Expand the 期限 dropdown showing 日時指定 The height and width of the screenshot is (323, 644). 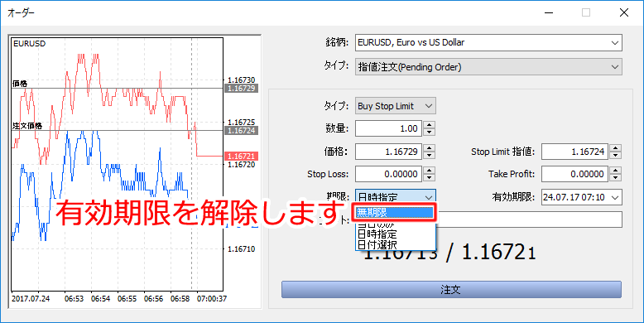(395, 197)
